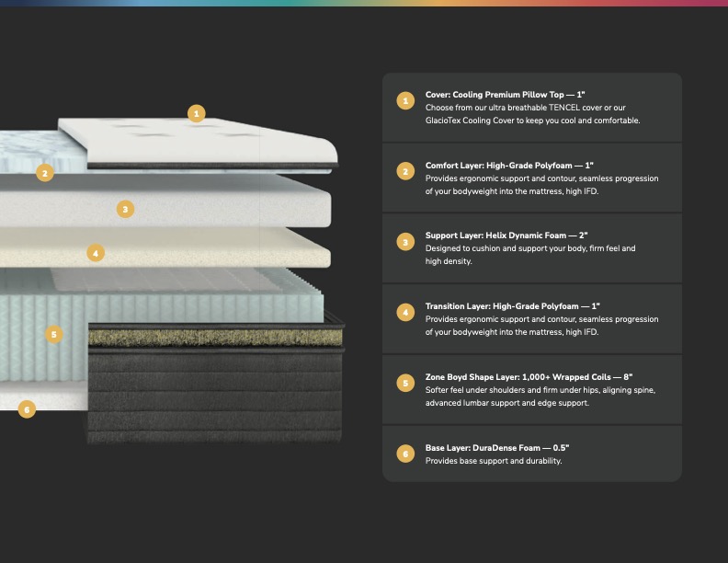728x563 pixels.
Task: Click text 'Designed to cushion and support your body'
Action: 506,248
